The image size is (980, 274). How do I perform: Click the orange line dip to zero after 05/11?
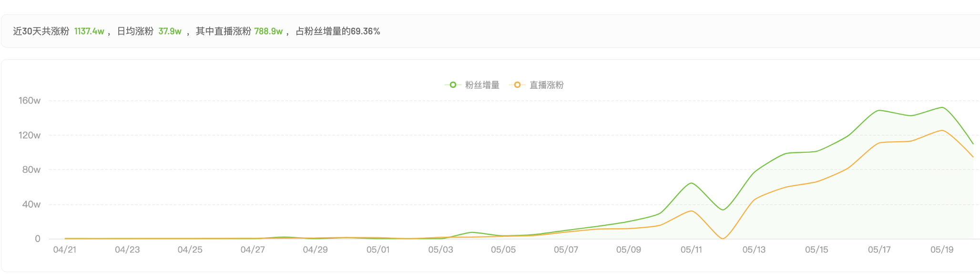[723, 238]
